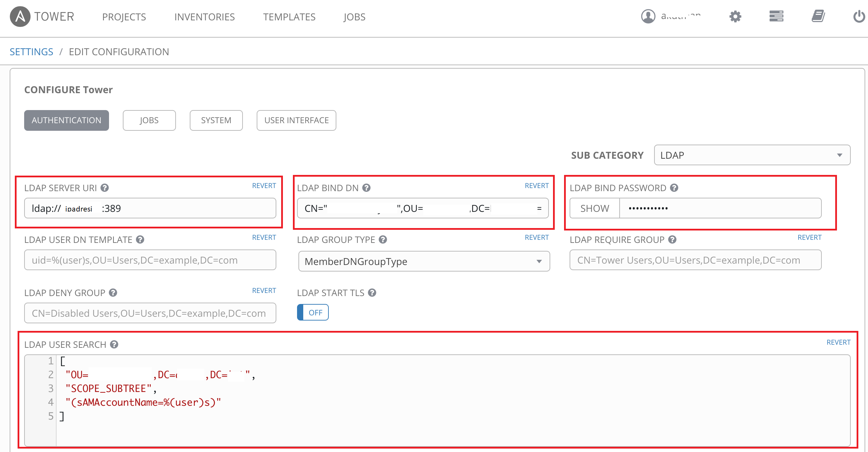868x452 pixels.
Task: Revert the LDAP Bind DN field
Action: point(536,186)
